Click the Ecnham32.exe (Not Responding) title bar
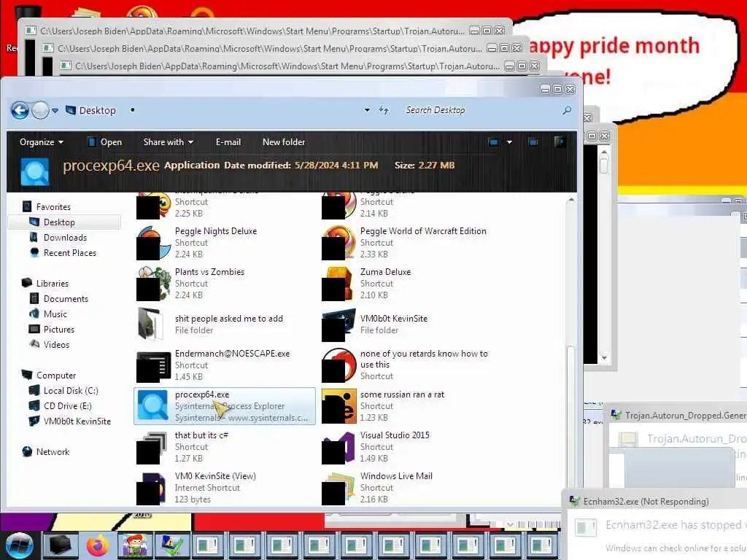The width and height of the screenshot is (747, 560). [x=656, y=501]
